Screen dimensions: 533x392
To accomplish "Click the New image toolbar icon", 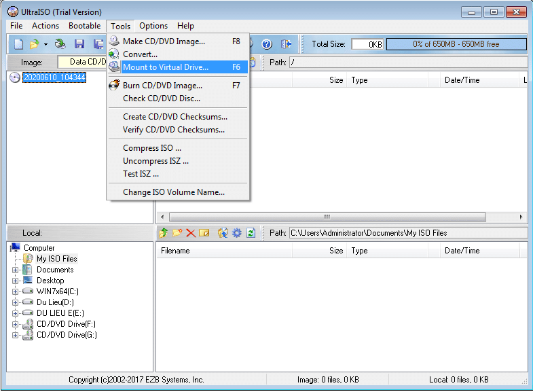I will pos(19,44).
